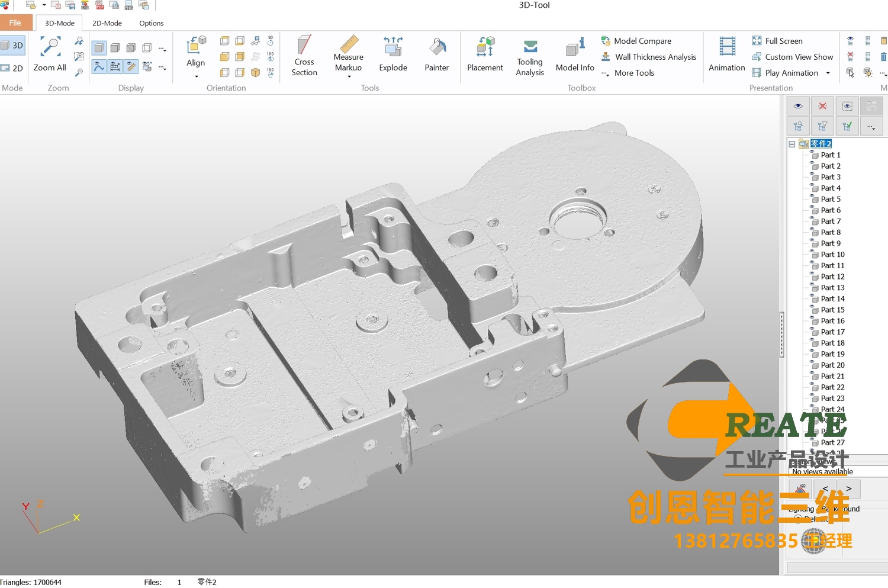The width and height of the screenshot is (888, 588).
Task: Open the File menu
Action: [15, 23]
